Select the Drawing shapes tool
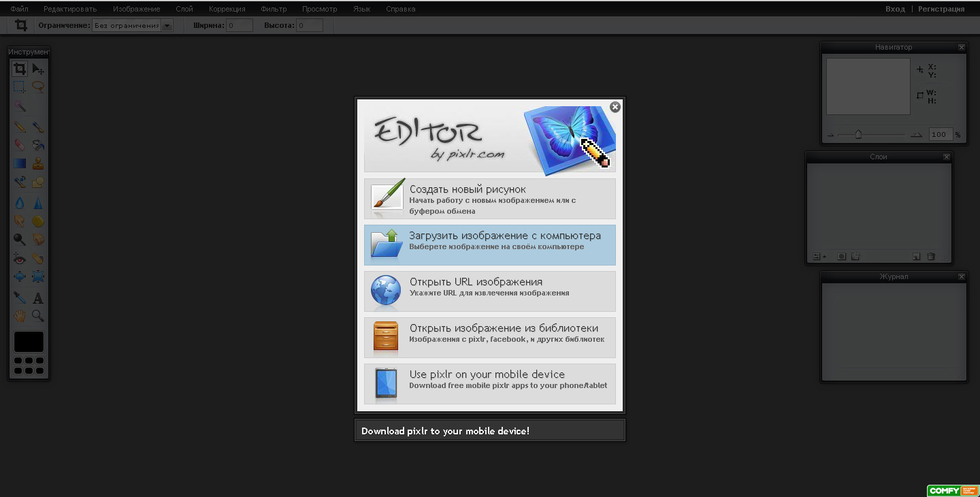Image resolution: width=980 pixels, height=497 pixels. pos(38,182)
